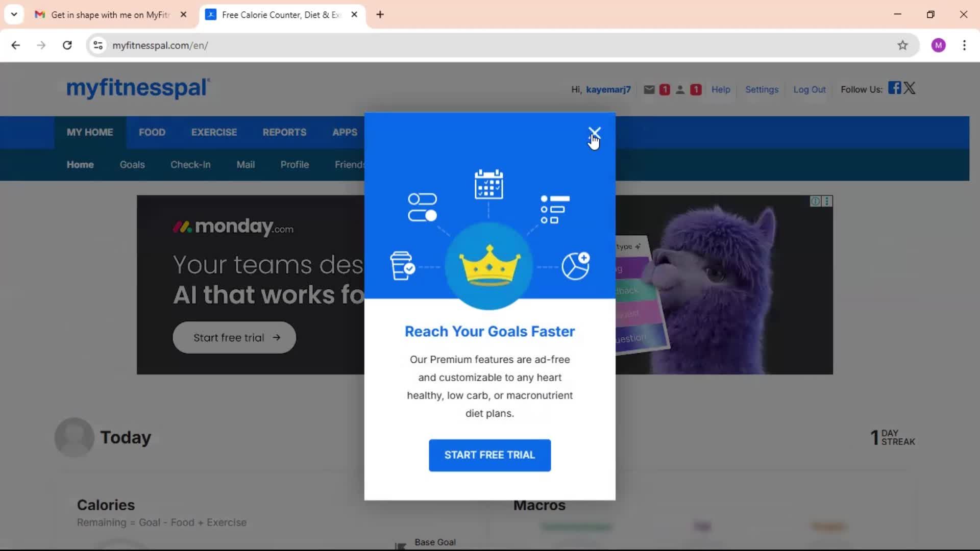Click the friend request notification badge
Viewport: 980px width, 551px height.
[695, 90]
